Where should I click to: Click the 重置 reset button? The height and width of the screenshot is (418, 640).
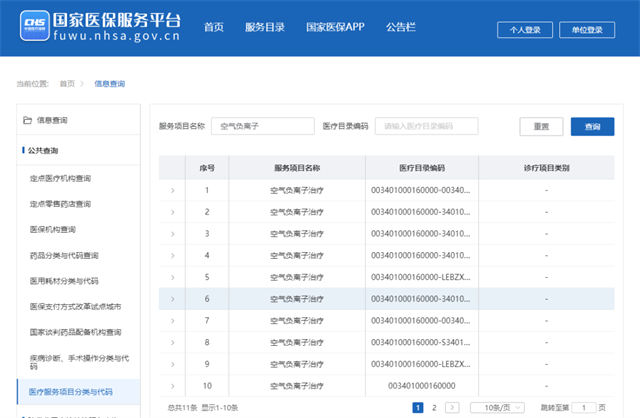coord(541,127)
